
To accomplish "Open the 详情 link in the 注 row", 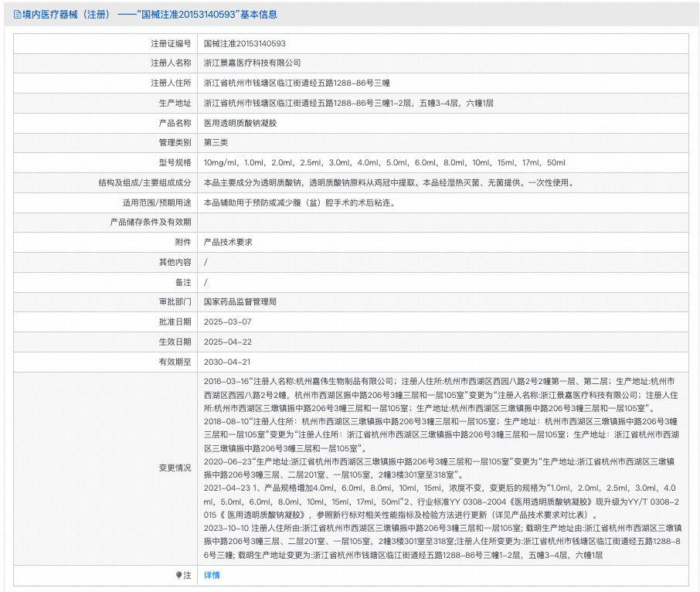I will (x=210, y=576).
